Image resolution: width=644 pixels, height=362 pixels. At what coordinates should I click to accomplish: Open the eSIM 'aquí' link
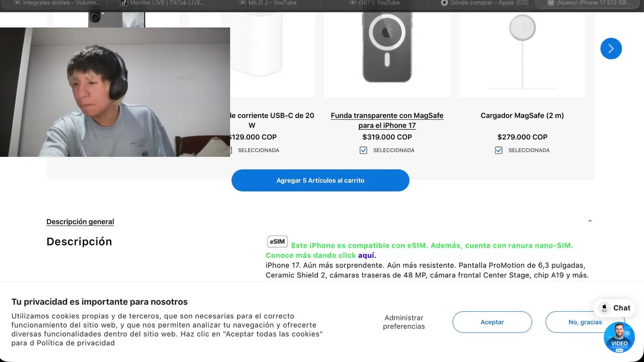pyautogui.click(x=367, y=255)
